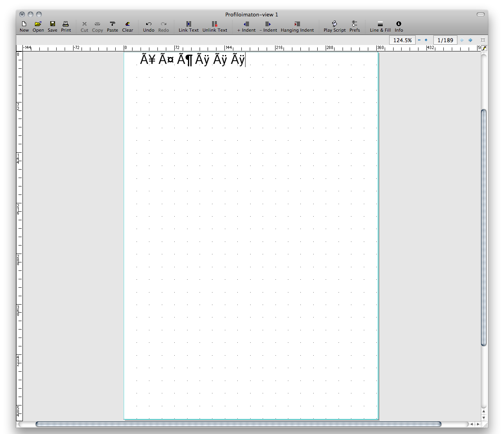This screenshot has width=504, height=434.
Task: Increase paragraph indent with + Indent
Action: [x=246, y=27]
